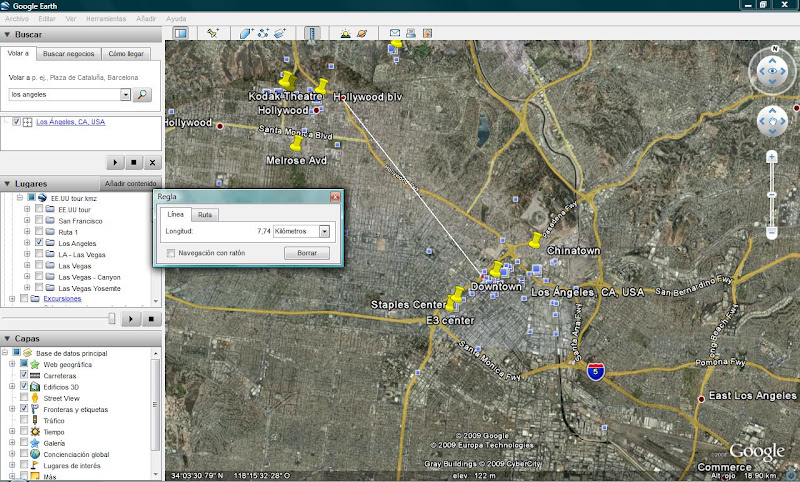This screenshot has width=800, height=482.
Task: Enable the Street View layer checkbox
Action: pyautogui.click(x=24, y=397)
